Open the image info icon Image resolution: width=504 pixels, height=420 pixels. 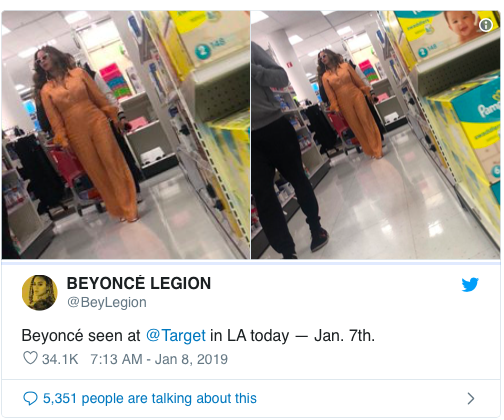pos(486,25)
